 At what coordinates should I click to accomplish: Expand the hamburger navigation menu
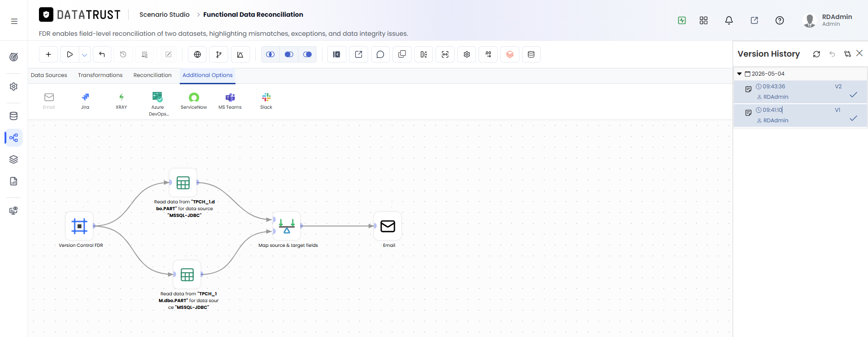point(14,21)
